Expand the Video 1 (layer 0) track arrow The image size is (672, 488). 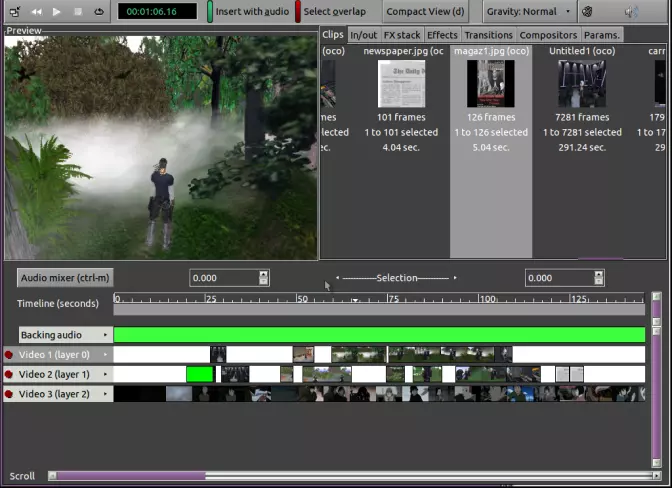tap(105, 355)
